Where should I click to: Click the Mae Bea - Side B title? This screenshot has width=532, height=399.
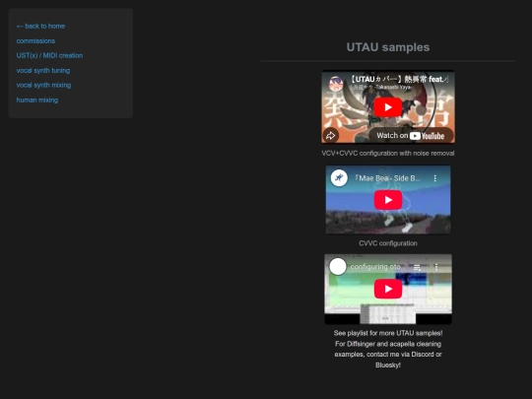(387, 178)
